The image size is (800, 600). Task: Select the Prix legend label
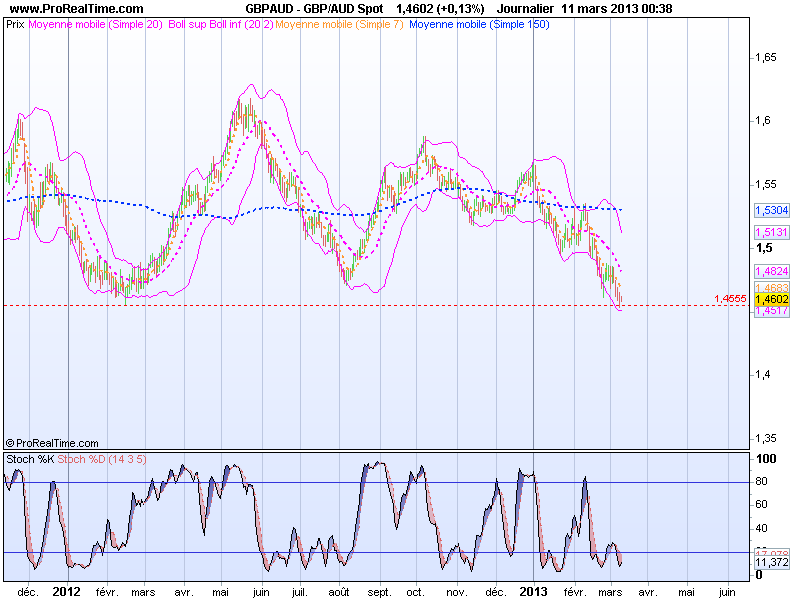(x=15, y=23)
